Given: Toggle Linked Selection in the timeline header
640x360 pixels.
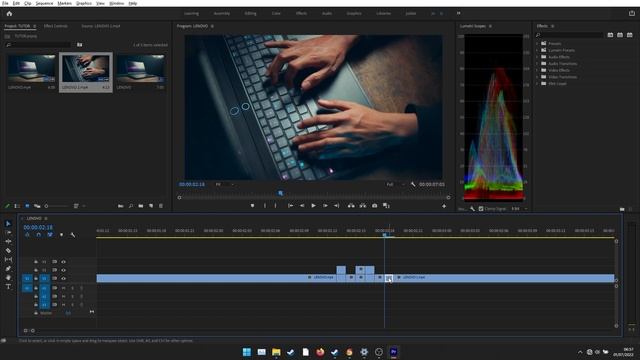Looking at the screenshot, I should [50, 235].
